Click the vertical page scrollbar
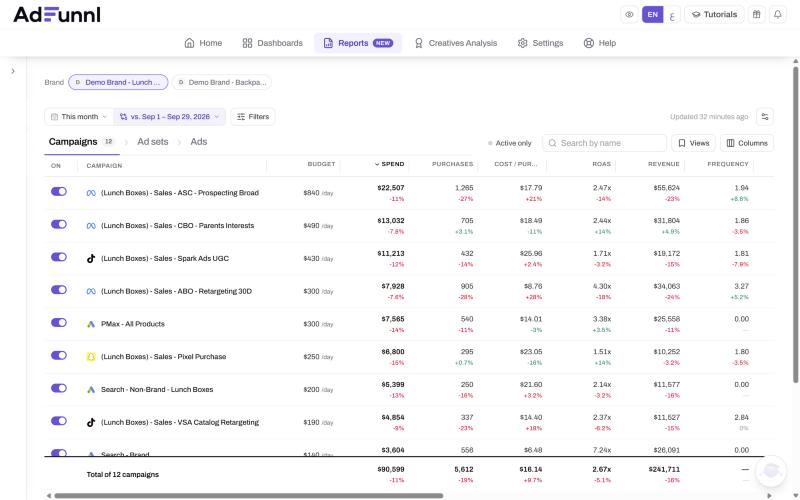Screen dimensions: 800x500 point(795,224)
